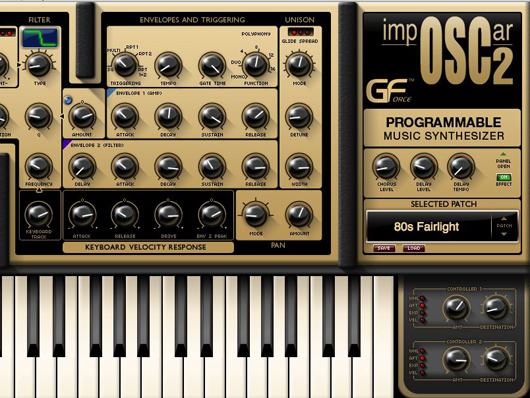Click the velocity response Attack knob
530x398 pixels.
pos(82,215)
